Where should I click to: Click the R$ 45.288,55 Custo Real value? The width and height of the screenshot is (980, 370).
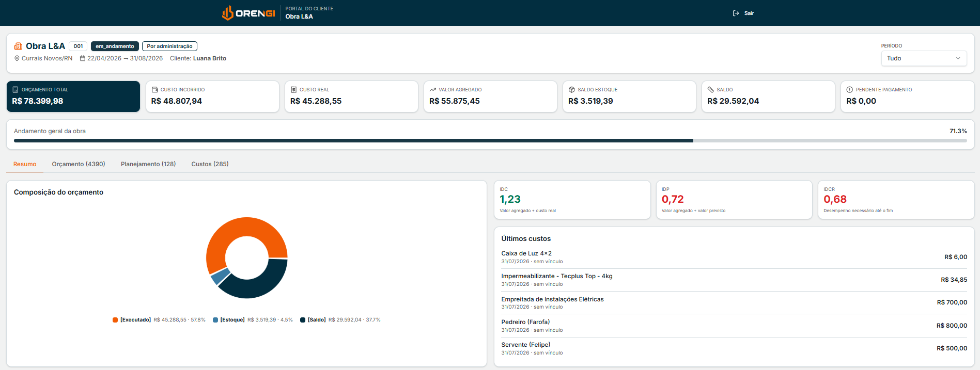click(x=316, y=101)
